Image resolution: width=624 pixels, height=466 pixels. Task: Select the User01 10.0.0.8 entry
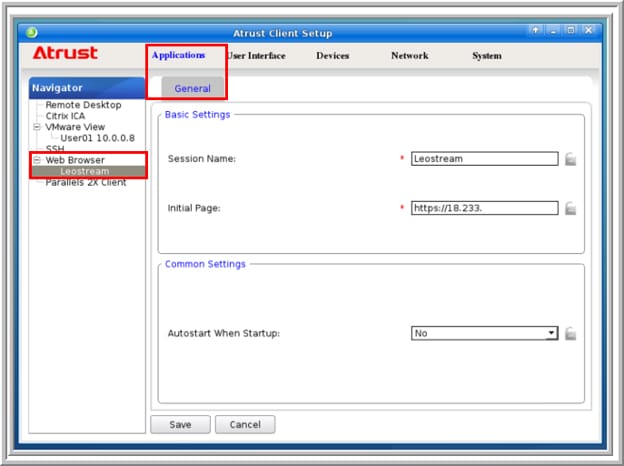(98, 138)
